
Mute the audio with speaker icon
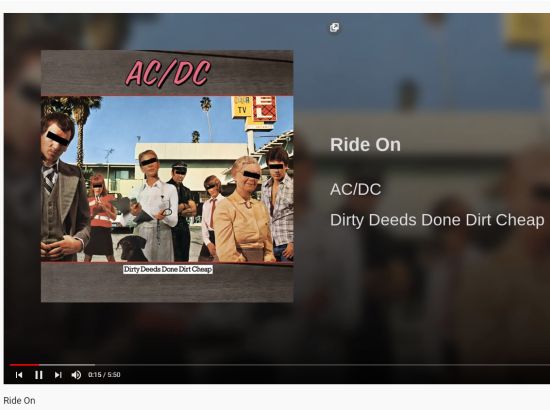[x=76, y=375]
